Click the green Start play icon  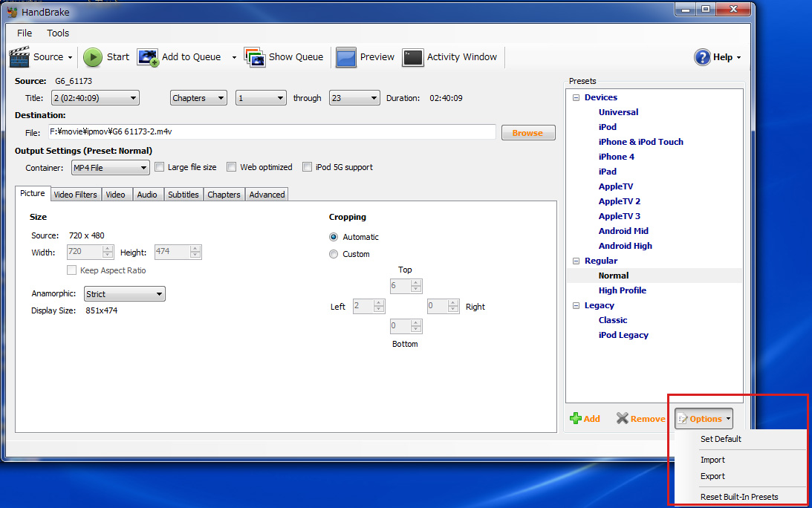click(93, 57)
